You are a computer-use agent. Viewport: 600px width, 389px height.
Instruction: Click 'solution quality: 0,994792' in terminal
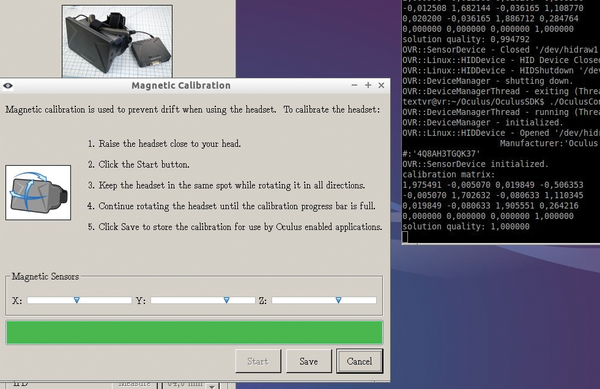[466, 39]
